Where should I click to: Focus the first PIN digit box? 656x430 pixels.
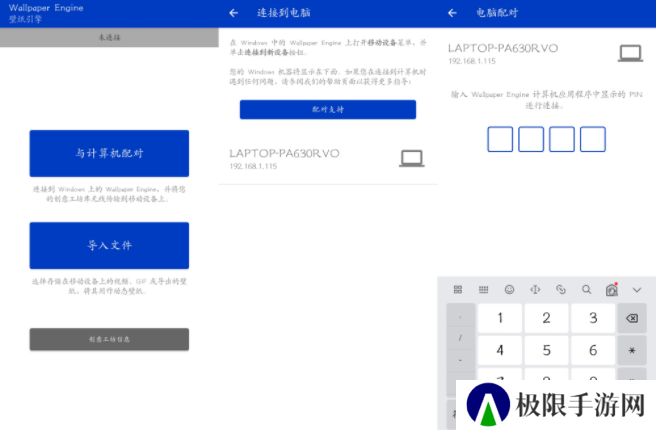500,139
